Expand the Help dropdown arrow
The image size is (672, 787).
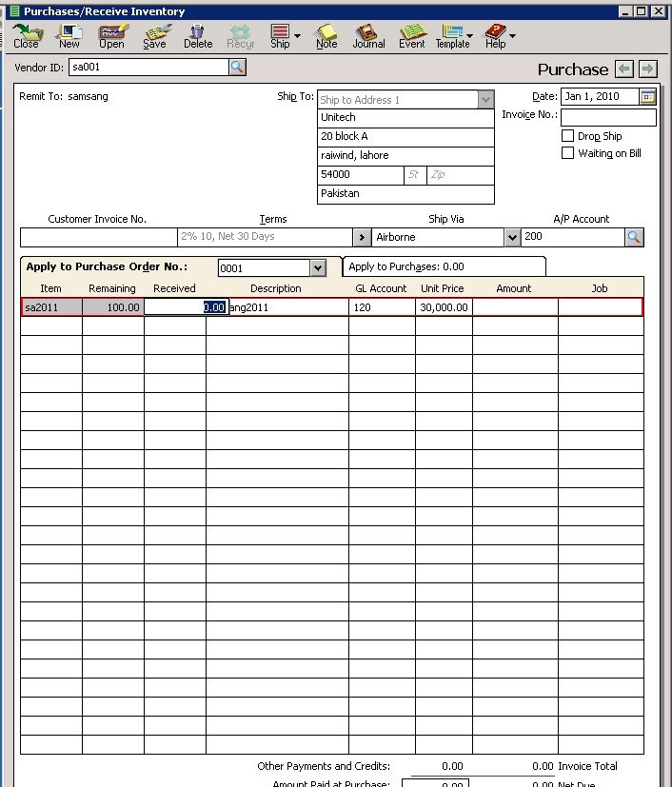click(x=512, y=35)
